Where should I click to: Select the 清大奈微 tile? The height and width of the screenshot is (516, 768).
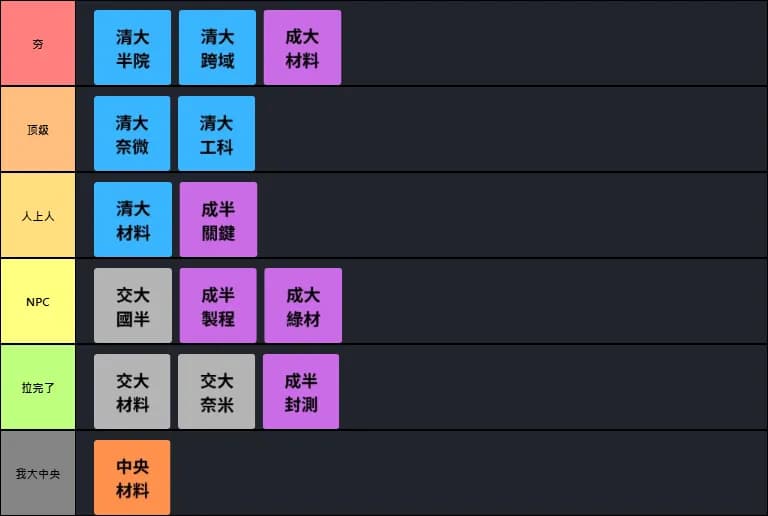click(x=132, y=134)
